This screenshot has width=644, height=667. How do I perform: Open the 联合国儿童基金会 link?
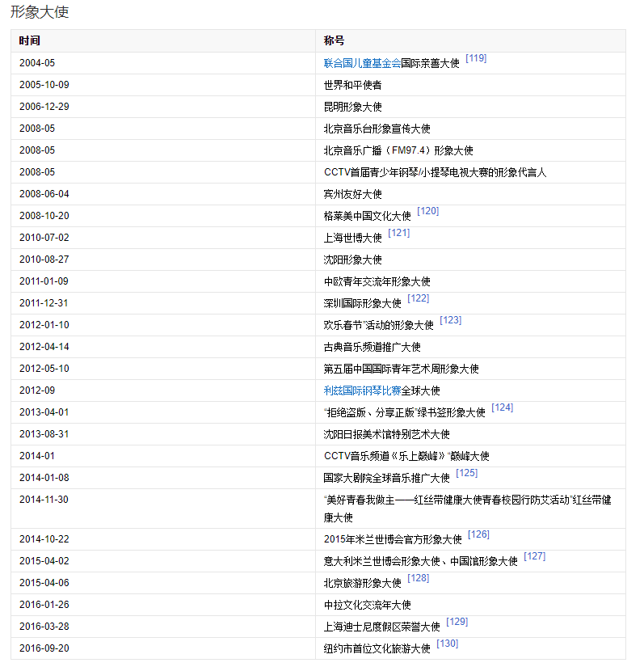[x=362, y=63]
